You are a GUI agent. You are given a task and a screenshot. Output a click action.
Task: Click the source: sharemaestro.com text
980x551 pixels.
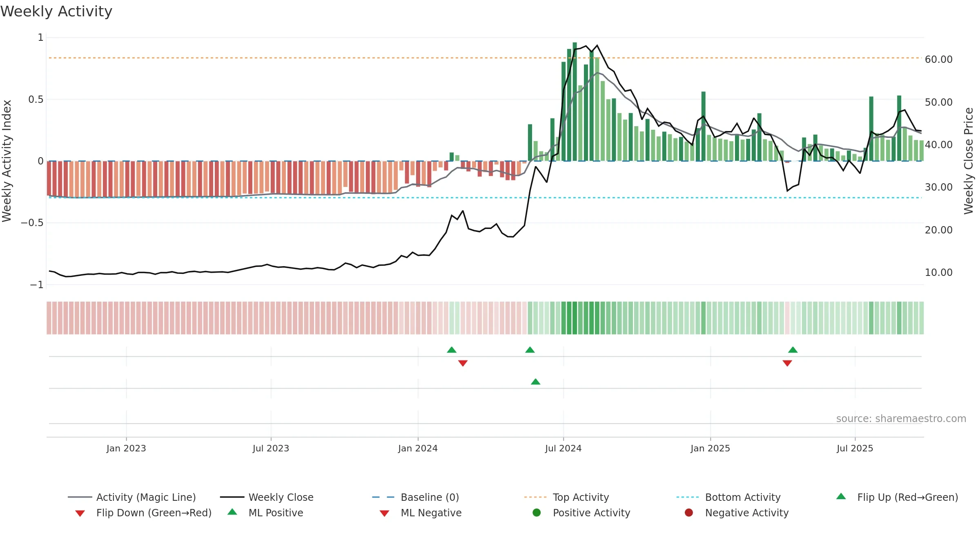tap(901, 418)
